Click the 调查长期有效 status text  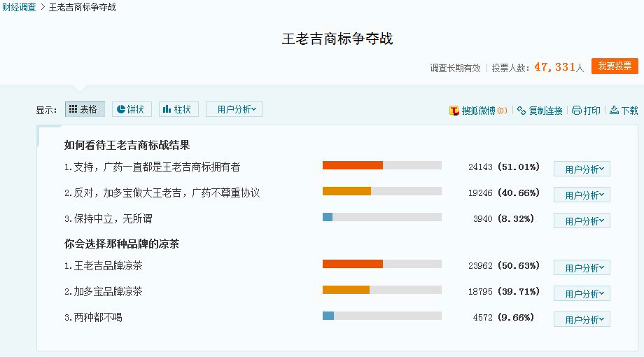tap(455, 68)
